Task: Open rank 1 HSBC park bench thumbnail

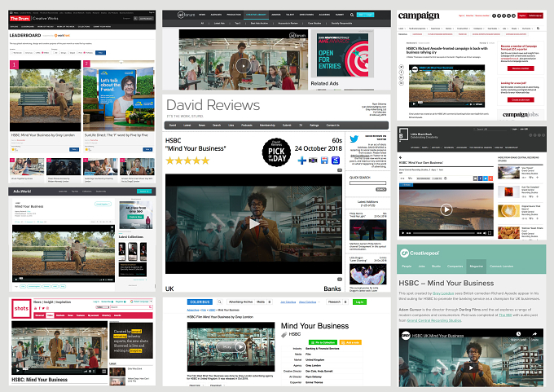Action: 46,96
